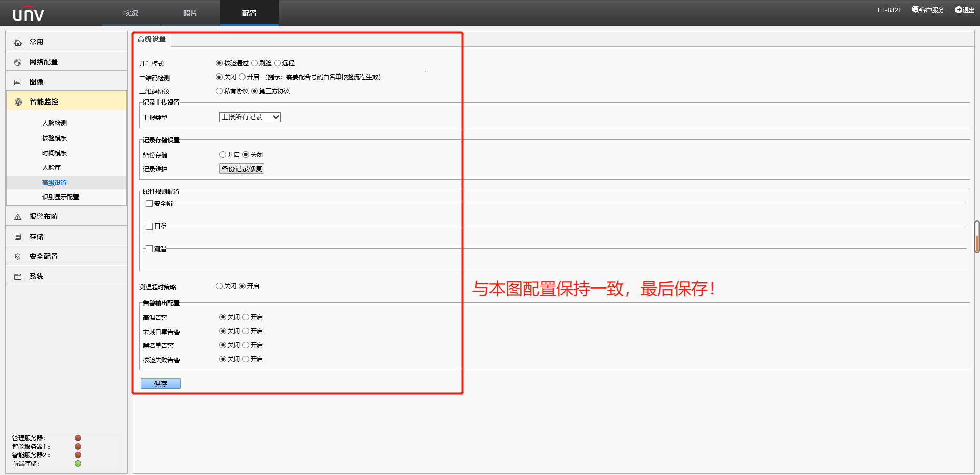
Task: Expand the 网络配置 sidebar section
Action: (x=66, y=62)
